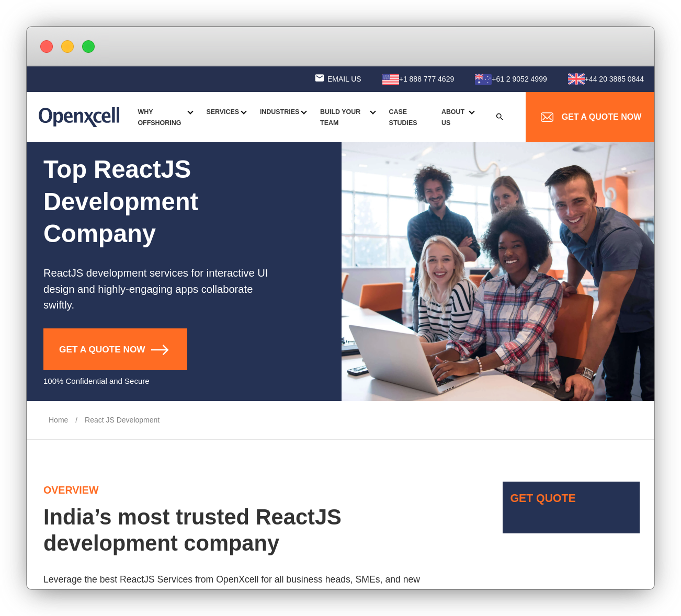Open search with the magnifier icon

tap(500, 117)
